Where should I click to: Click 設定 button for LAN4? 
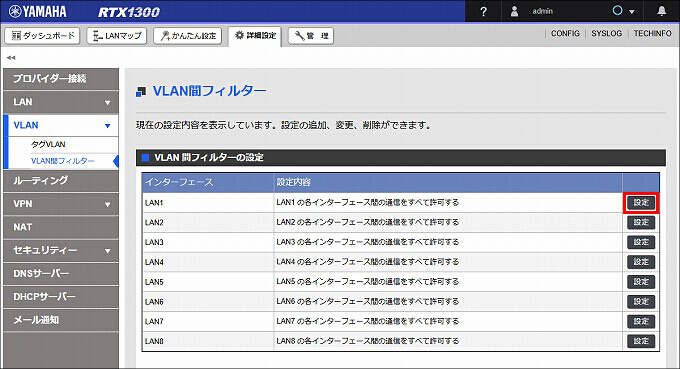(x=641, y=262)
